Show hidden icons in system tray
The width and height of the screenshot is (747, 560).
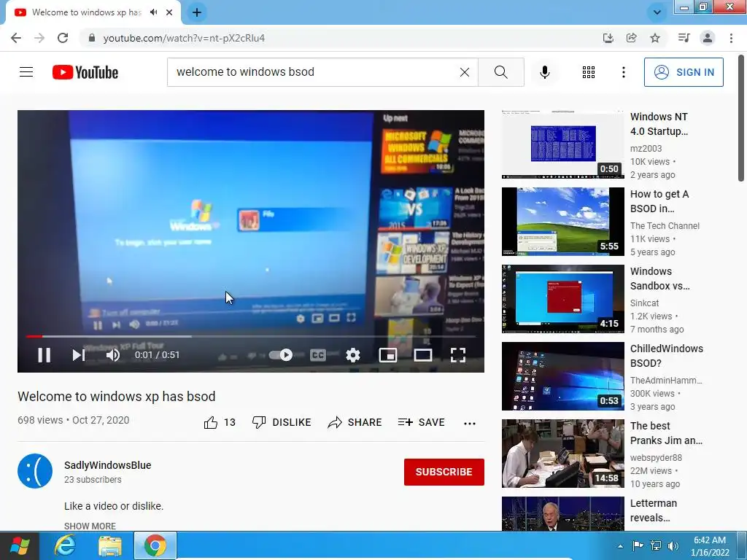click(x=620, y=546)
